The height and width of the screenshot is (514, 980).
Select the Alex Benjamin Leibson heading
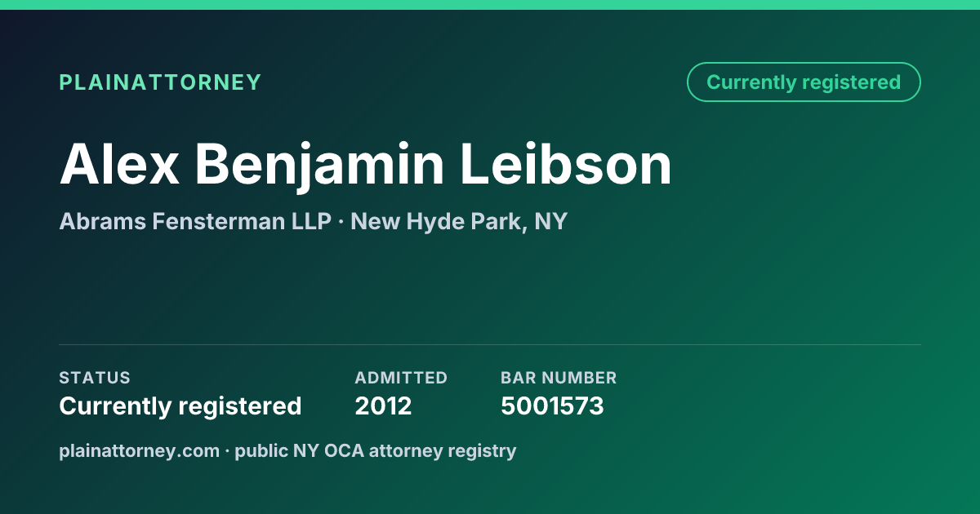[366, 164]
